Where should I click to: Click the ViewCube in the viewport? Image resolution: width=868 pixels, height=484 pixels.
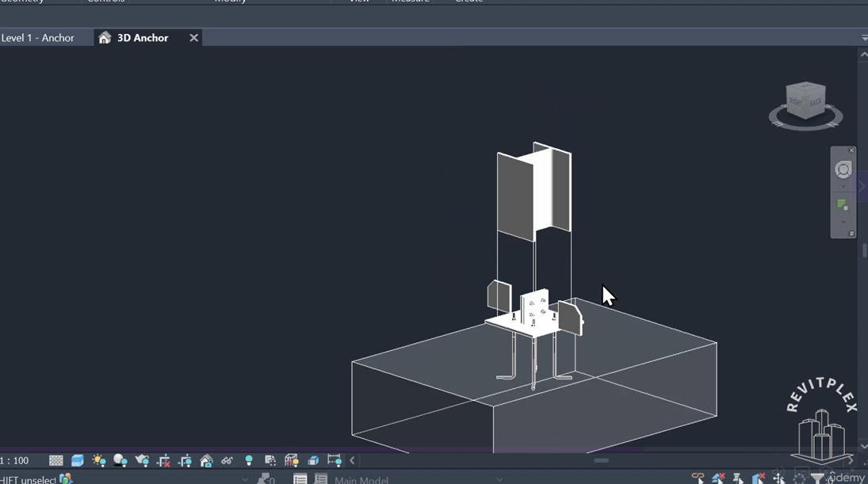[x=806, y=101]
